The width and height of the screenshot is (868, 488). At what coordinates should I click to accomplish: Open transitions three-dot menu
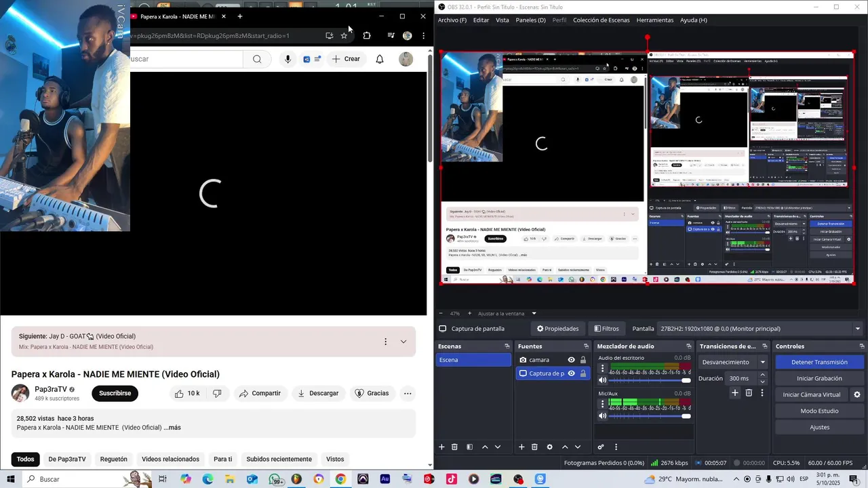click(x=762, y=392)
